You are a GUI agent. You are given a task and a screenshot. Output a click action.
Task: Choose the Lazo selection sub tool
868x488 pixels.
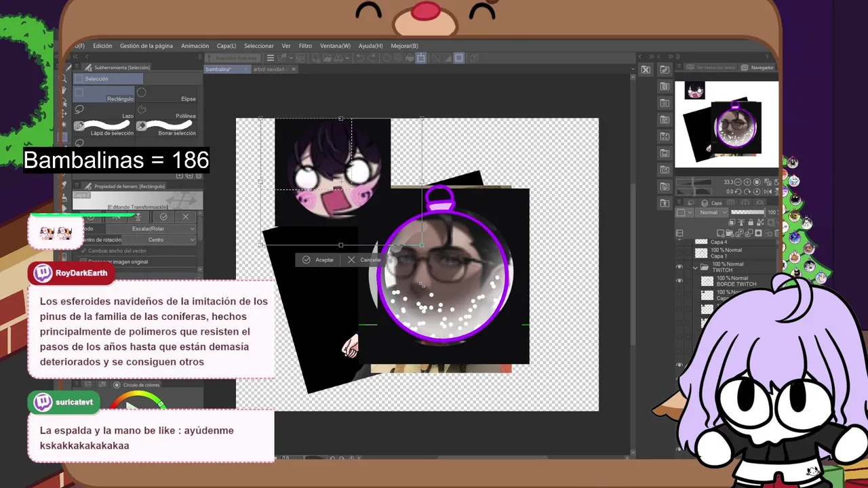(104, 112)
